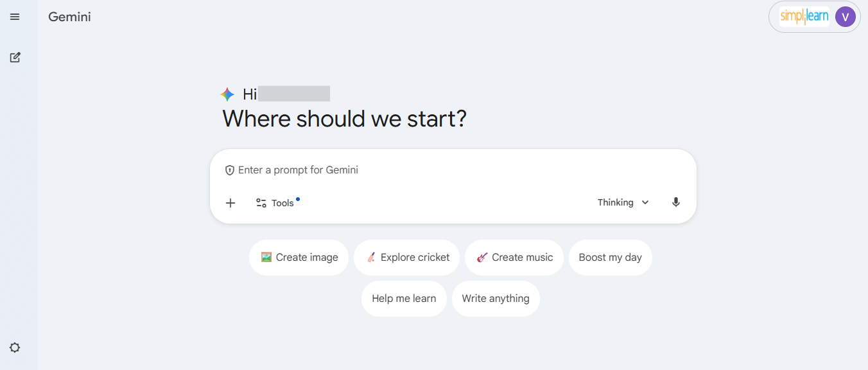Open the Thinking model selector
The height and width of the screenshot is (370, 868).
[616, 202]
